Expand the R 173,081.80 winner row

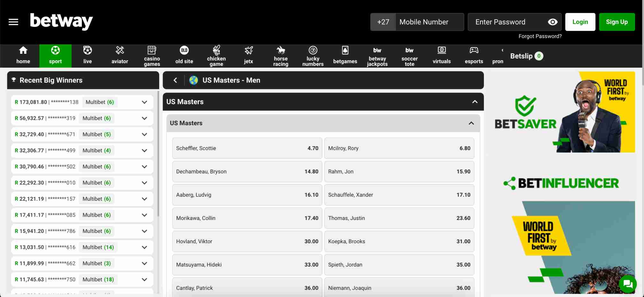144,102
